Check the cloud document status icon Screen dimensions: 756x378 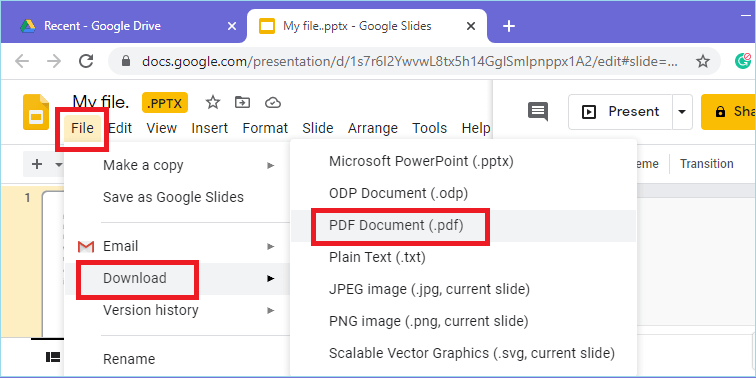click(x=273, y=102)
